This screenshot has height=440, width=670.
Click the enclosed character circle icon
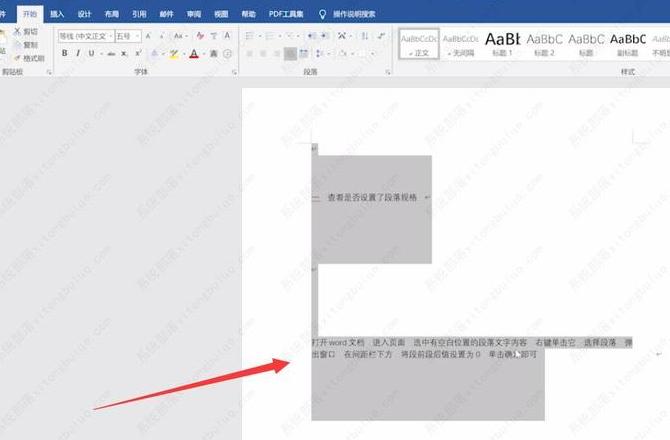227,53
